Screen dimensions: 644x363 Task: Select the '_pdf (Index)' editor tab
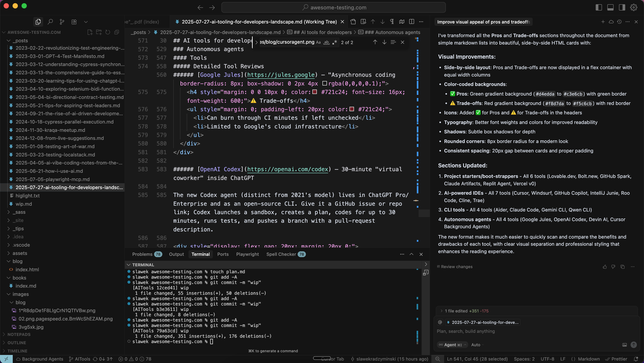[x=142, y=22]
